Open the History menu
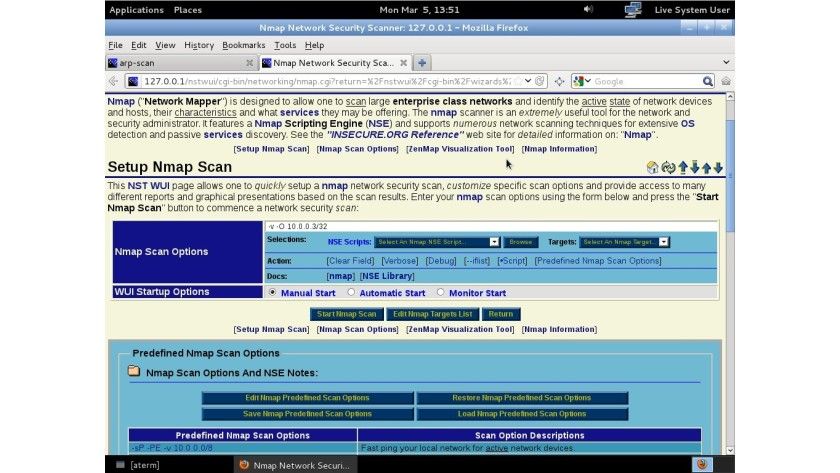Viewport: 840px width, 473px height. pyautogui.click(x=199, y=45)
